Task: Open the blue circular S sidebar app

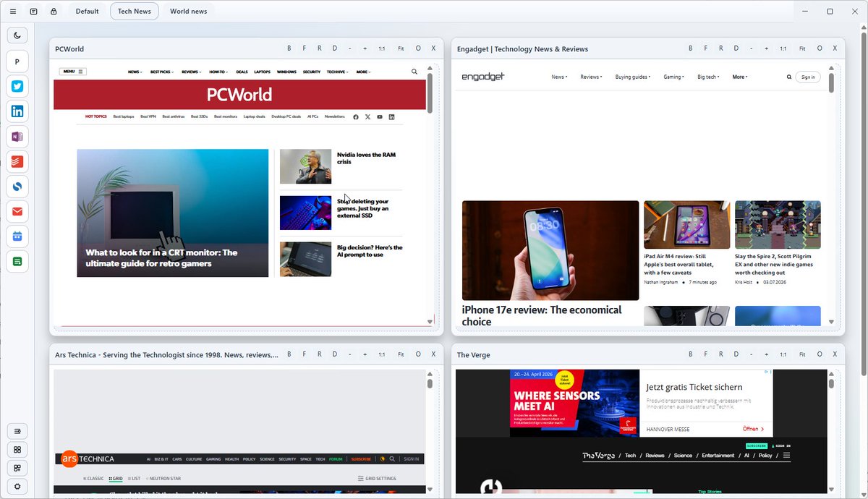Action: click(17, 187)
